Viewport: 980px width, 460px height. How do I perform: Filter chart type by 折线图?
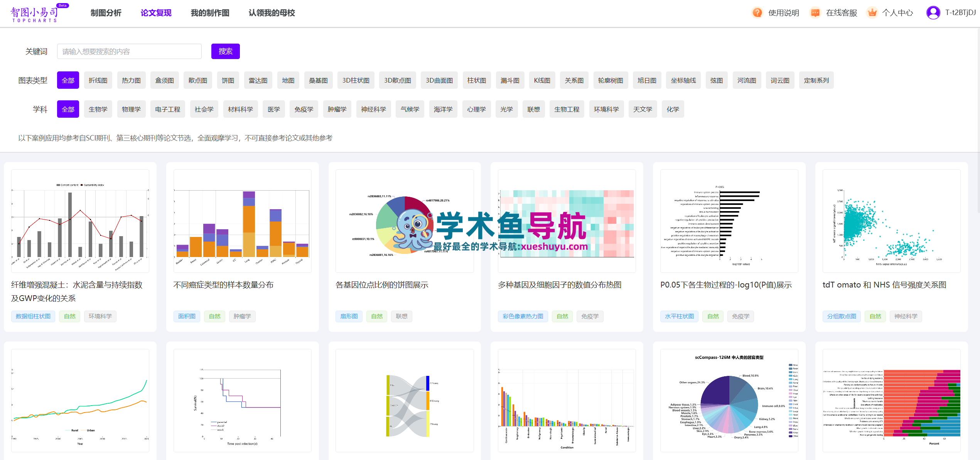click(98, 80)
